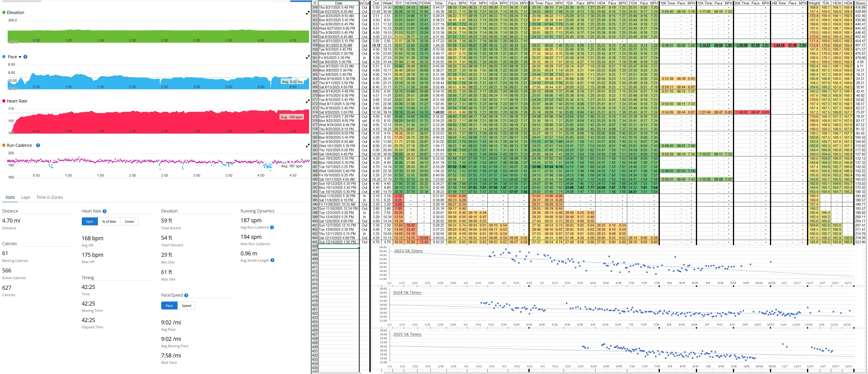The image size is (868, 374).
Task: Switch heart rate display to Zones
Action: [x=129, y=222]
